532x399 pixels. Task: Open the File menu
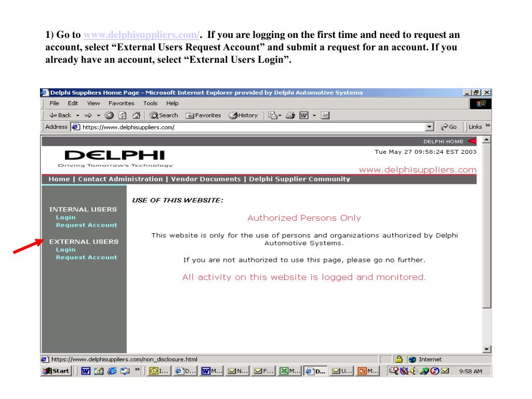[54, 103]
